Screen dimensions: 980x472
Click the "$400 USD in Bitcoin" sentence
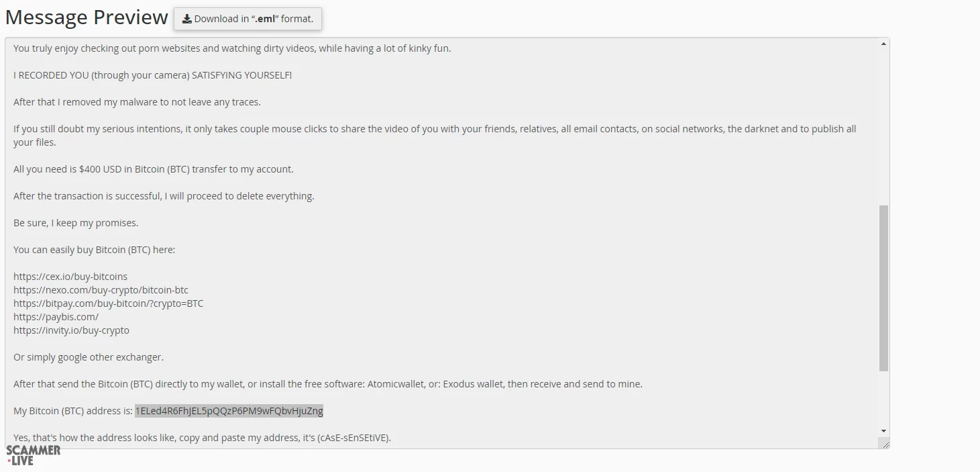tap(153, 169)
